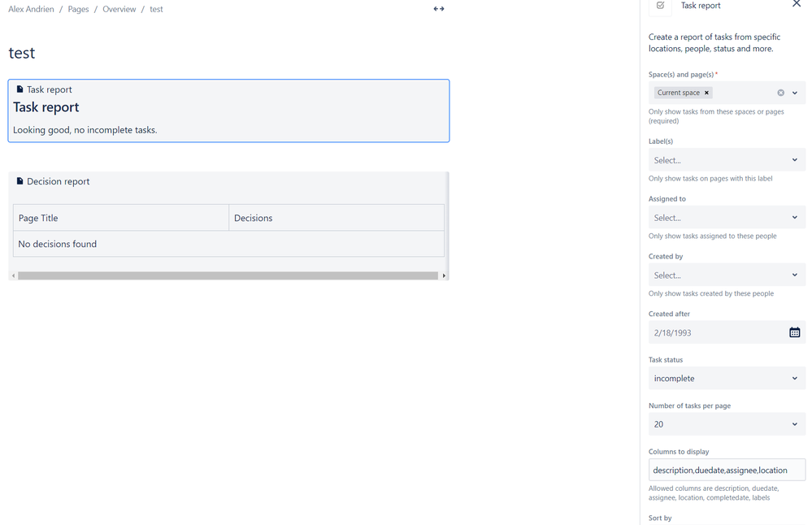
Task: Select the Task report macro heading
Action: pos(46,107)
